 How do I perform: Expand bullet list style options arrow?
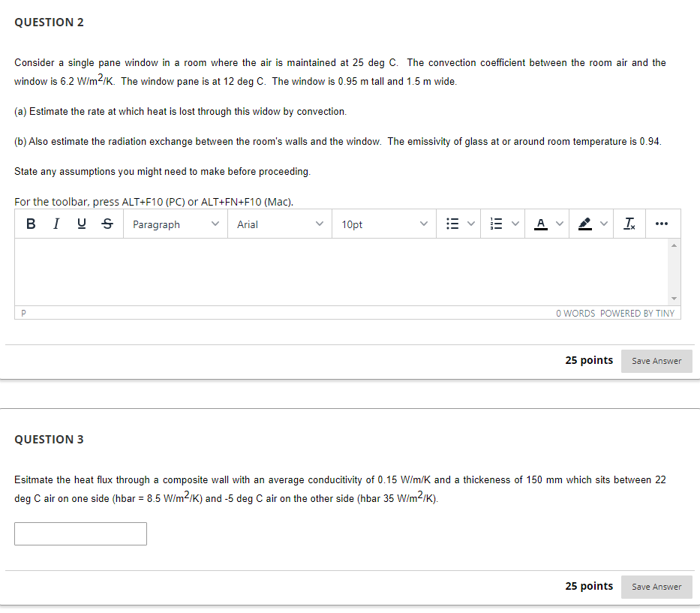(x=471, y=224)
